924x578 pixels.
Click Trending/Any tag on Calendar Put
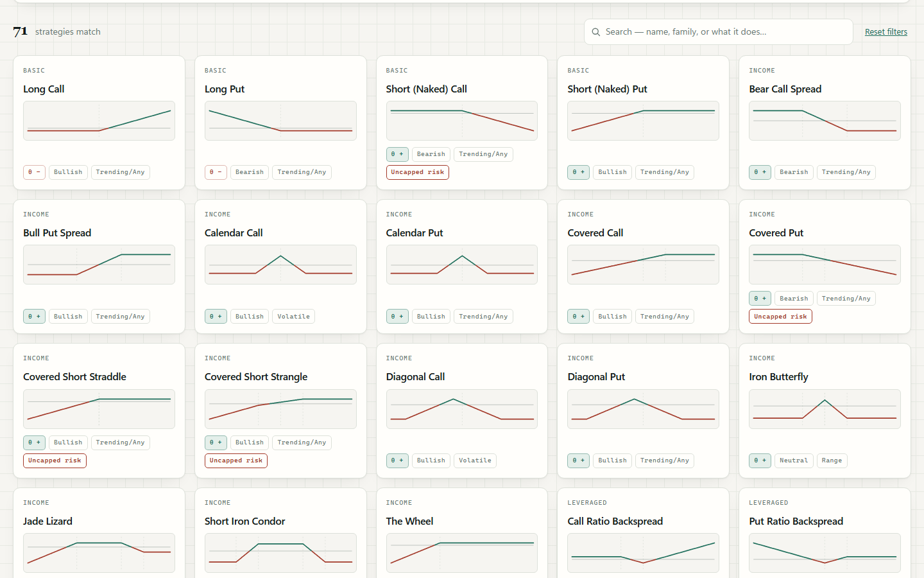[x=483, y=317]
